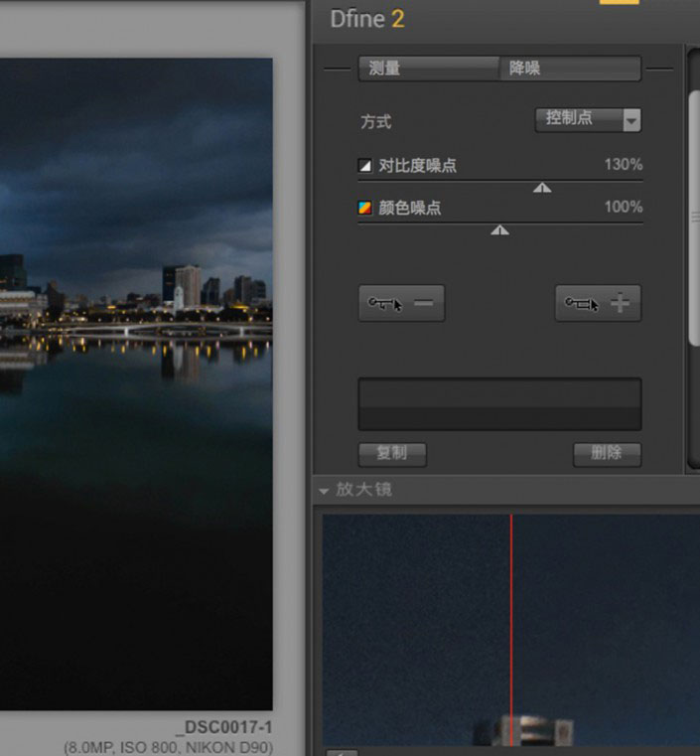Click the 100% color noise value
The width and height of the screenshot is (700, 756).
pyautogui.click(x=624, y=208)
